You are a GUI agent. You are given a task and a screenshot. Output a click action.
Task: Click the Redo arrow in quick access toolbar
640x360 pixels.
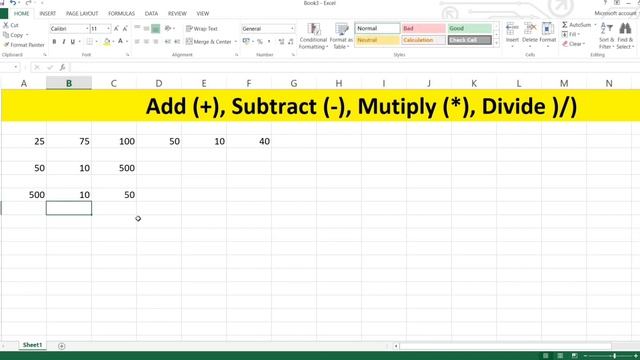click(x=28, y=3)
